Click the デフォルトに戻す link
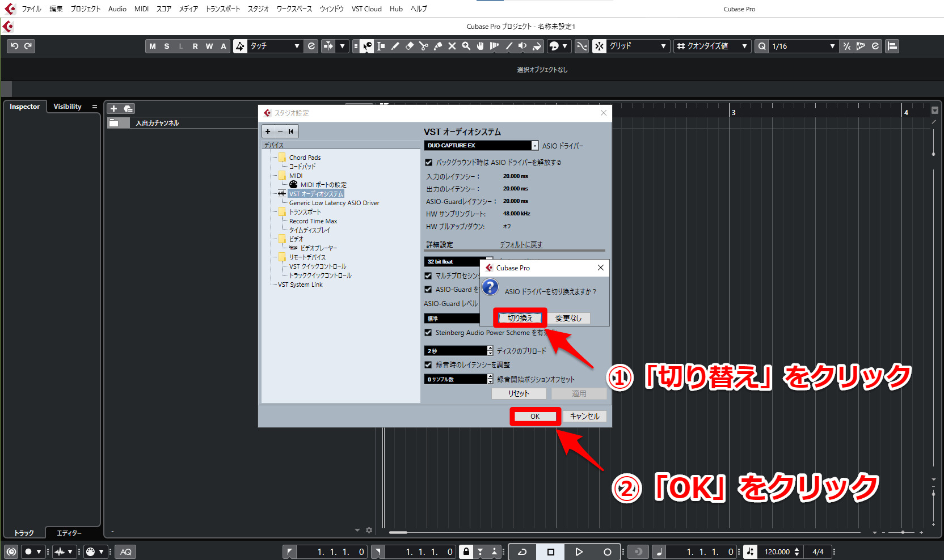 coord(521,244)
